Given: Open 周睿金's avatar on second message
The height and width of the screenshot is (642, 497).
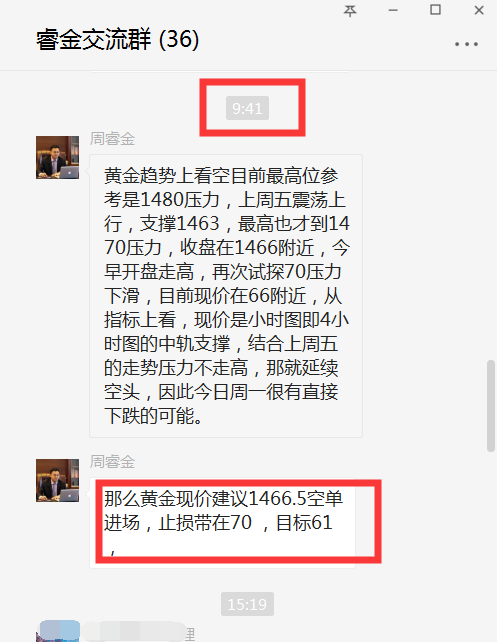Looking at the screenshot, I should (x=57, y=480).
